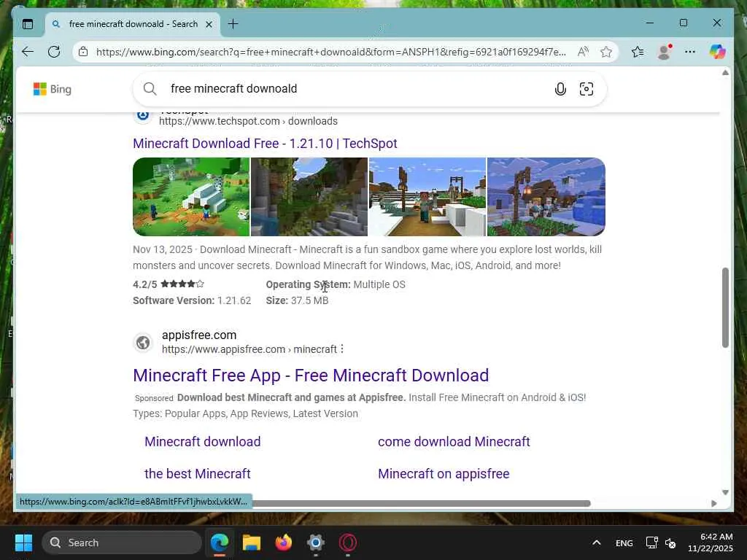Click the scroll down arrow
The height and width of the screenshot is (560, 747).
[725, 492]
